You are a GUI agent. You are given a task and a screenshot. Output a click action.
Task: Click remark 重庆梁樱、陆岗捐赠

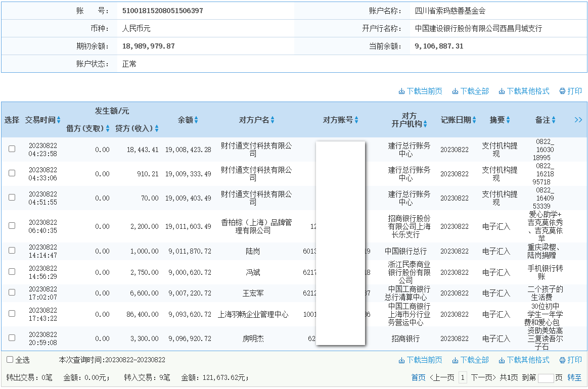544,251
